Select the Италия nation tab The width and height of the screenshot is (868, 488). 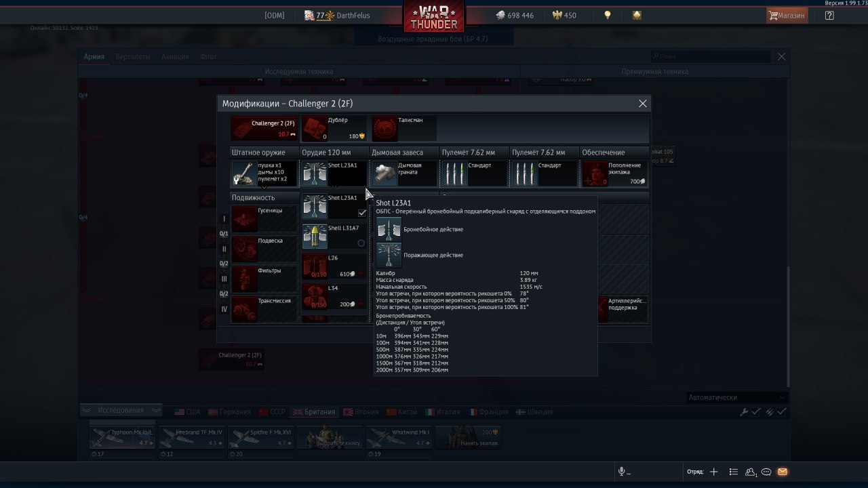[442, 411]
